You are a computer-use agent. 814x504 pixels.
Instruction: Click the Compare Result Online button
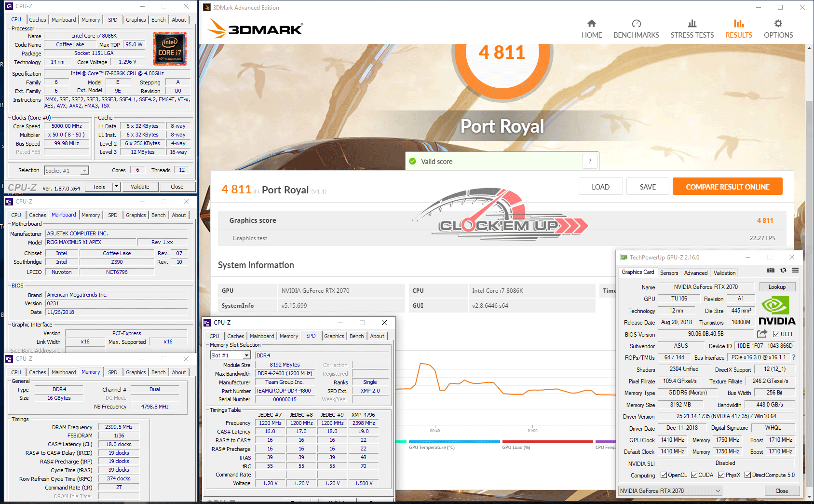pos(727,187)
